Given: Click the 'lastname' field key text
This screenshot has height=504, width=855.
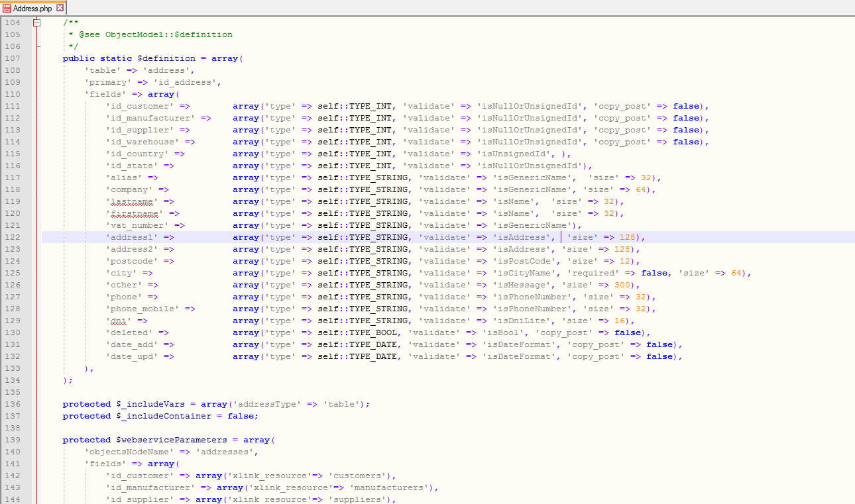Looking at the screenshot, I should click(x=131, y=201).
